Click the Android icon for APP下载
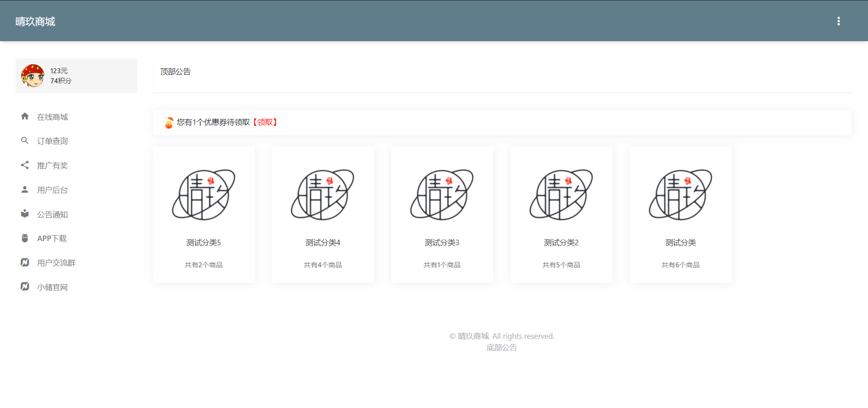This screenshot has width=868, height=408. click(x=25, y=238)
